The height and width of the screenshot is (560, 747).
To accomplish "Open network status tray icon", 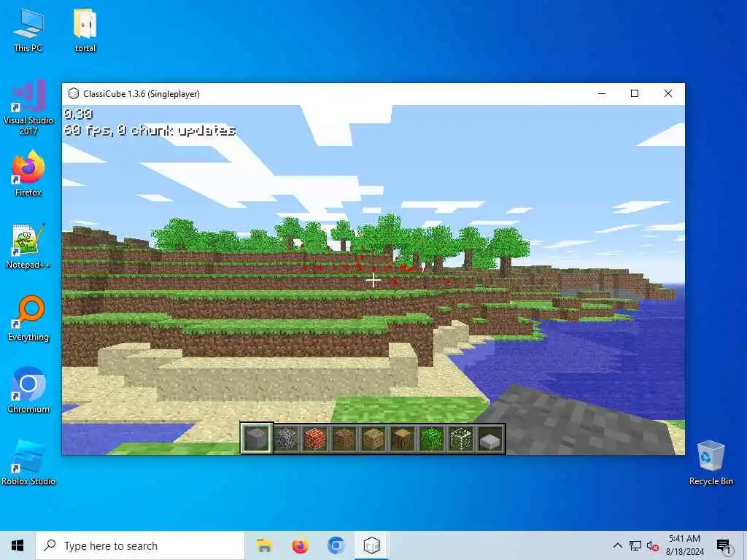I will pos(635,545).
